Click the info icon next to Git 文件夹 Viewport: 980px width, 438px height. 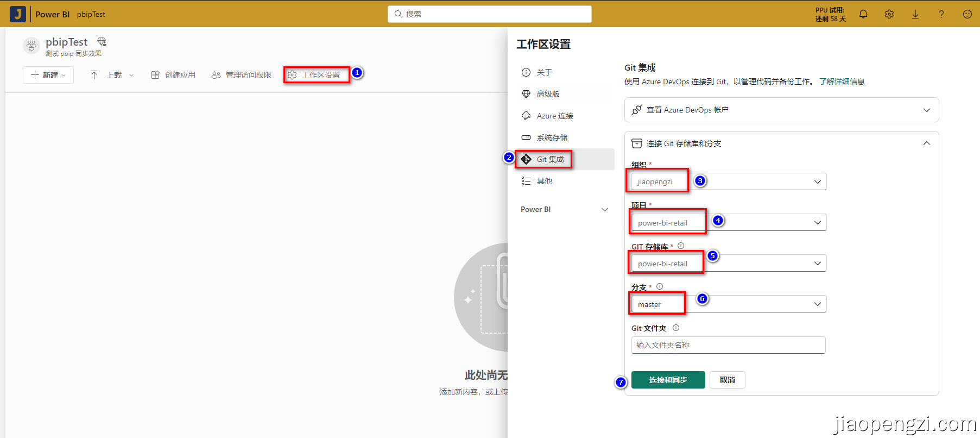[x=676, y=328]
